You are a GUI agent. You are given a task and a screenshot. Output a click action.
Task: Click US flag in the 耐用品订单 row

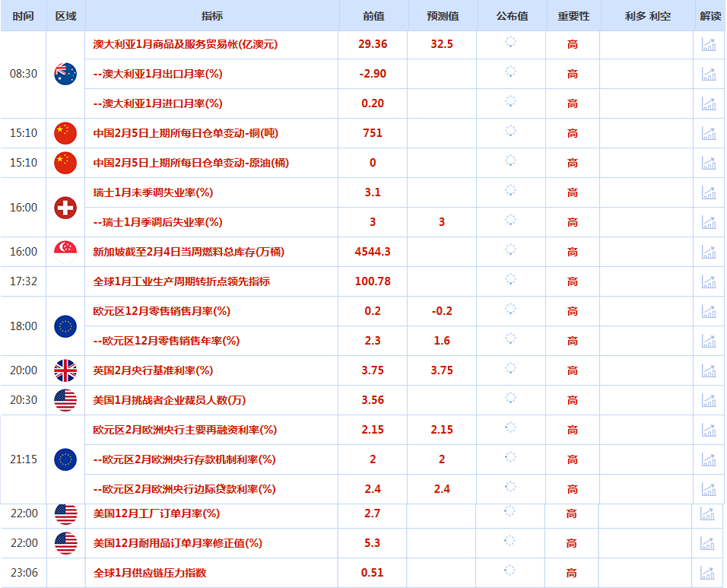pyautogui.click(x=66, y=543)
